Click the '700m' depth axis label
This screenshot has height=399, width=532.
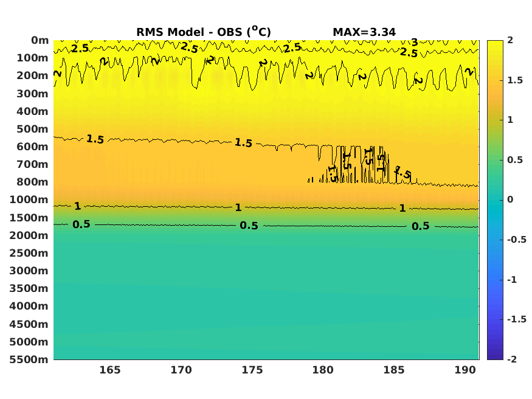pos(33,164)
